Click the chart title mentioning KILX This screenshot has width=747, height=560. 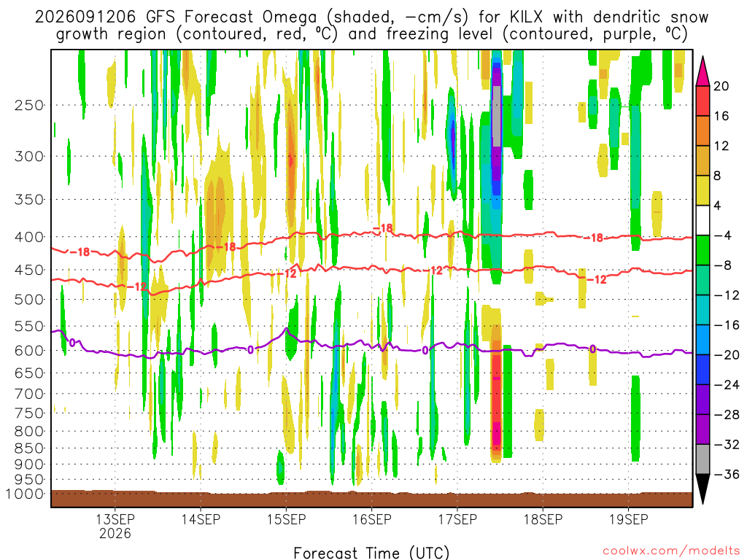click(x=371, y=26)
